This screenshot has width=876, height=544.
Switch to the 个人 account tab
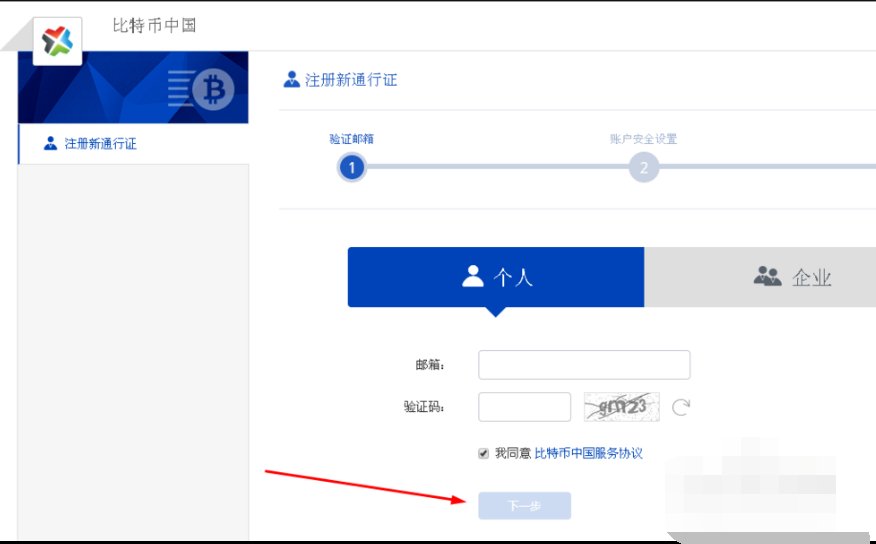pos(496,277)
